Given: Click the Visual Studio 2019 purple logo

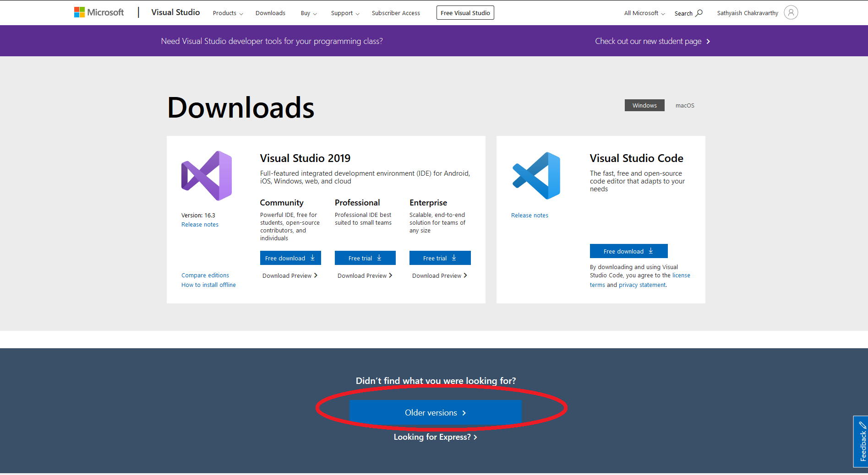Looking at the screenshot, I should [x=206, y=175].
